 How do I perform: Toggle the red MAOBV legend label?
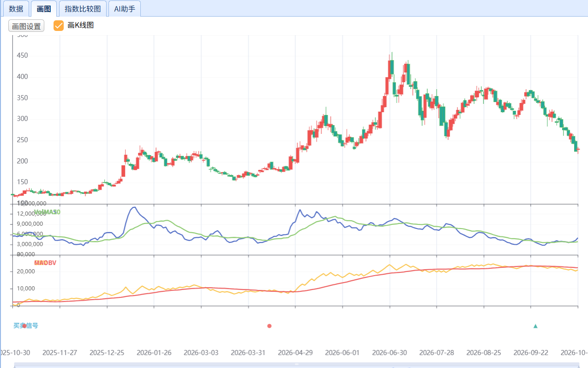point(45,263)
